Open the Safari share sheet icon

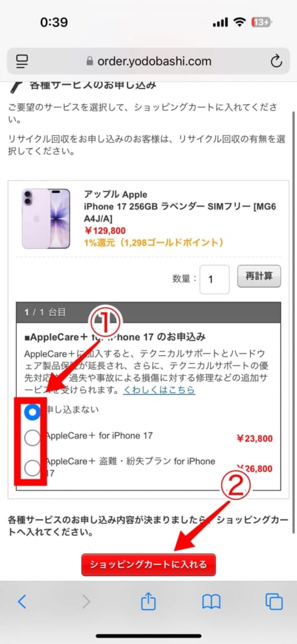click(148, 601)
